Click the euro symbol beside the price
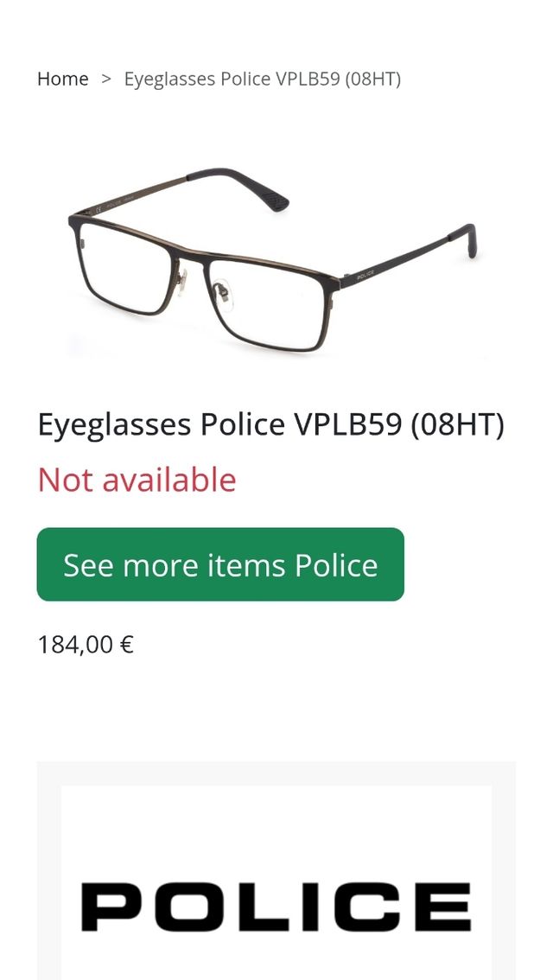Screen dimensions: 553x980 [x=127, y=645]
